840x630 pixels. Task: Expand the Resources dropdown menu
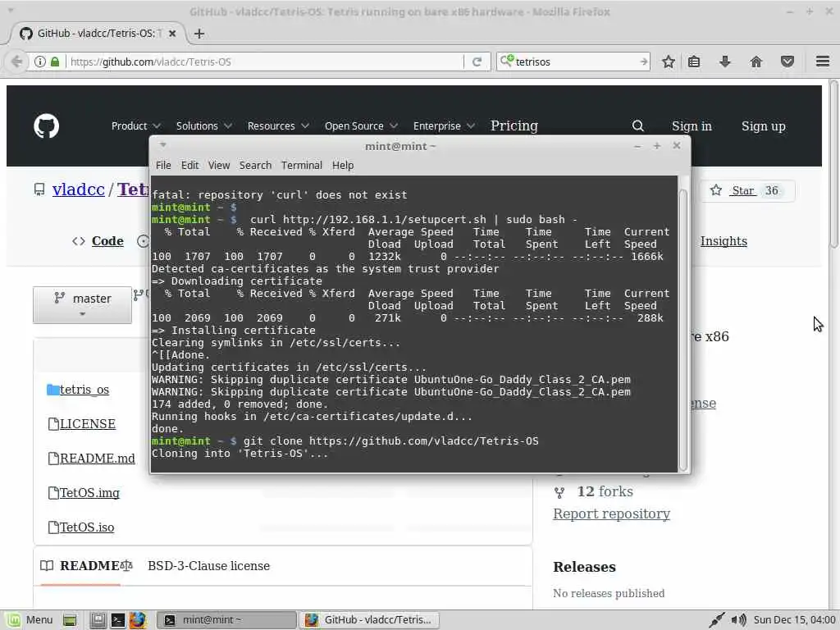click(x=278, y=126)
